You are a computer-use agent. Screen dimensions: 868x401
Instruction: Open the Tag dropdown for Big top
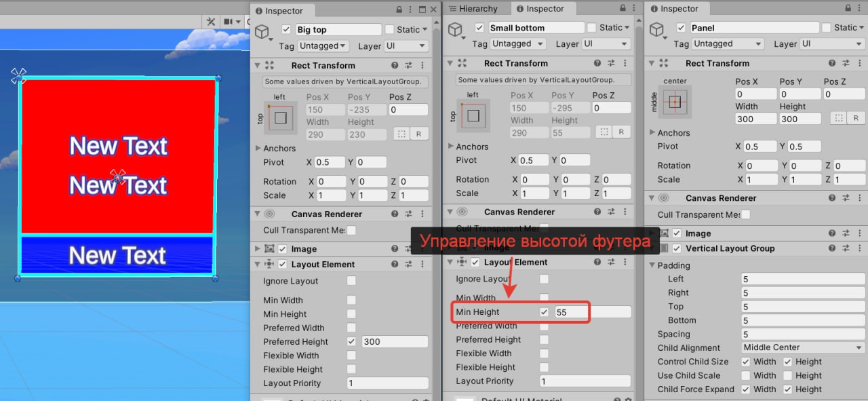(x=323, y=46)
